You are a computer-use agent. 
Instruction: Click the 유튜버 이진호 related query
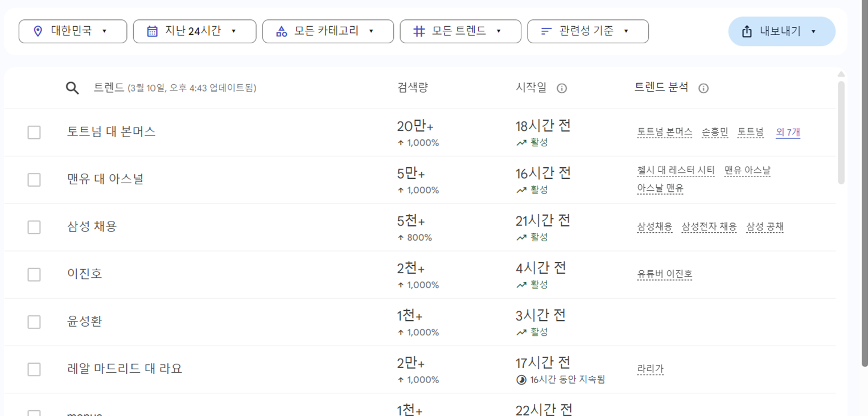[665, 274]
